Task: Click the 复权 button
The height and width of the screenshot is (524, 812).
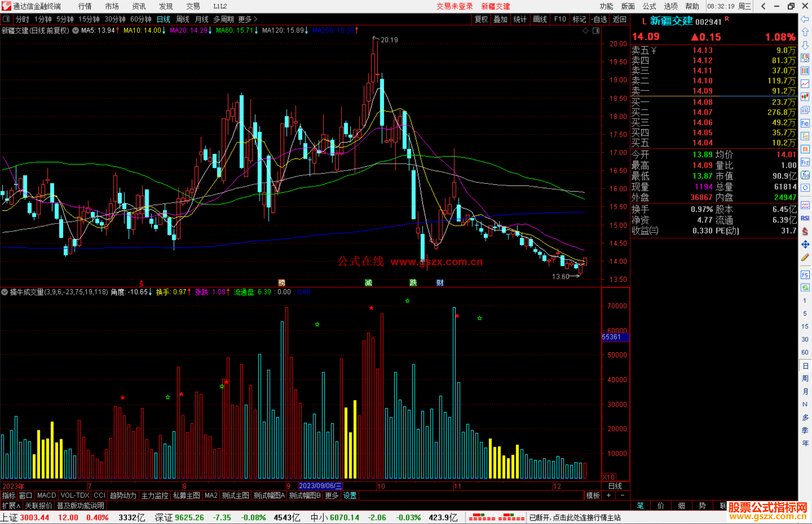Action: pyautogui.click(x=481, y=19)
